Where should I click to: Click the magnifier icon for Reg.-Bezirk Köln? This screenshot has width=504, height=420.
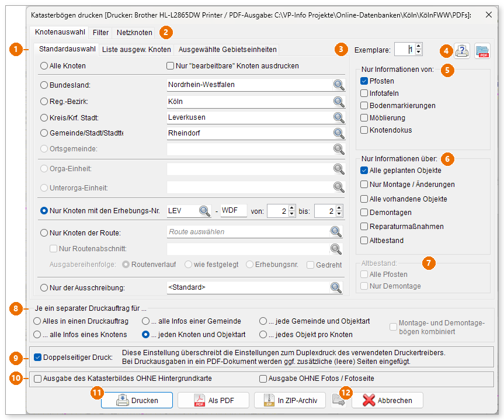339,102
